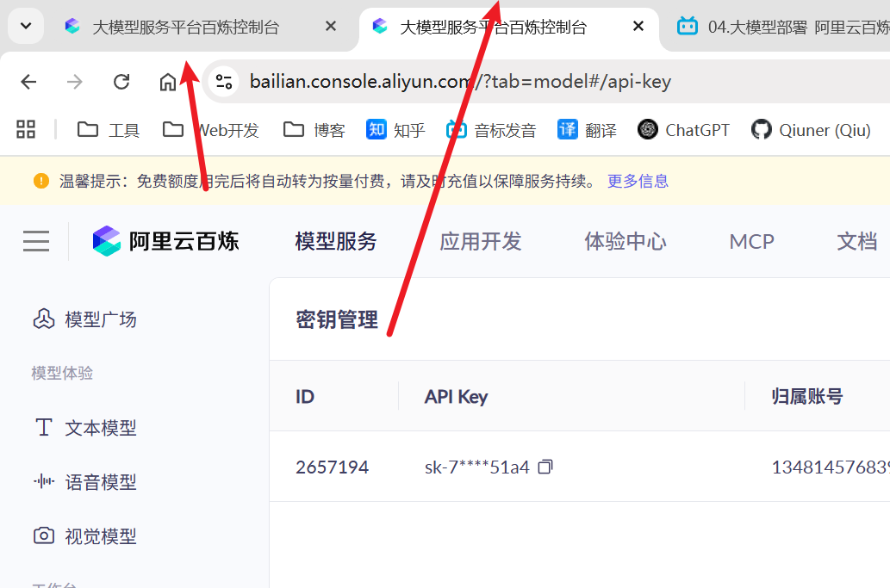Open the apps grid icon in bookmarks bar
This screenshot has width=890, height=588.
[x=26, y=129]
